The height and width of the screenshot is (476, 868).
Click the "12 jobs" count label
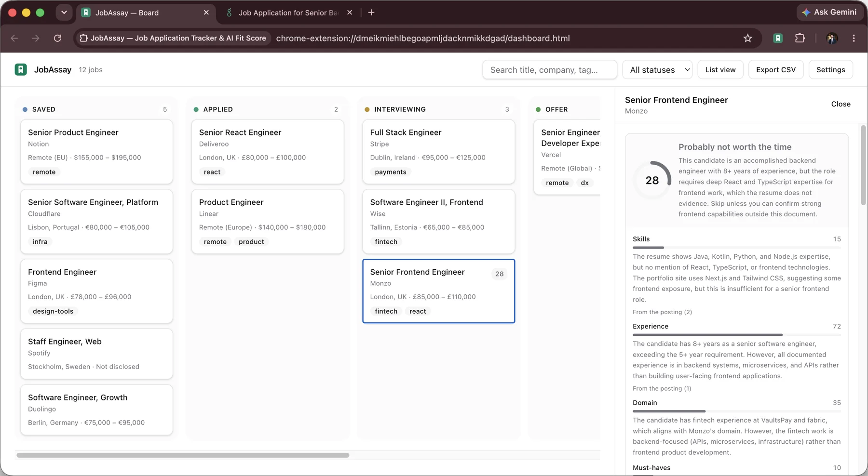91,70
